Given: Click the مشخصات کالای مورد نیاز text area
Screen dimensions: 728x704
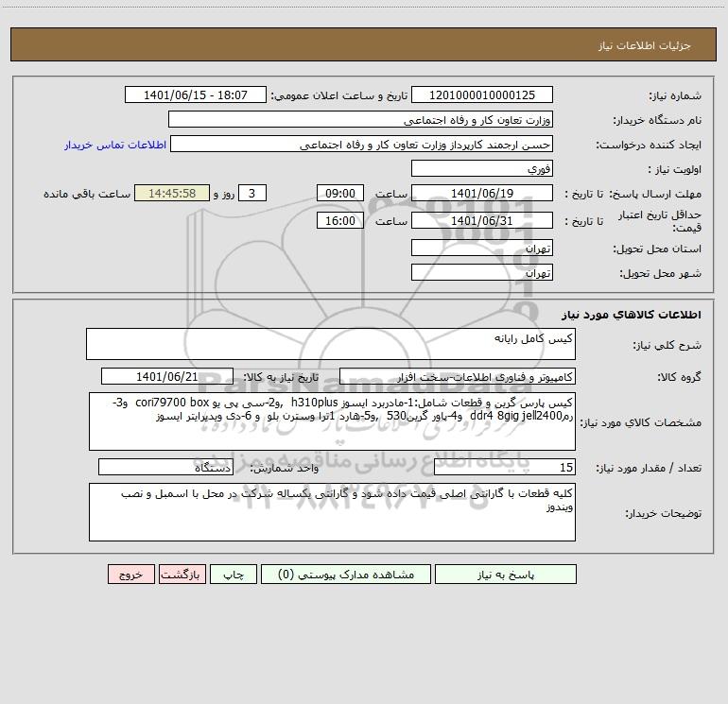Looking at the screenshot, I should pyautogui.click(x=332, y=421).
